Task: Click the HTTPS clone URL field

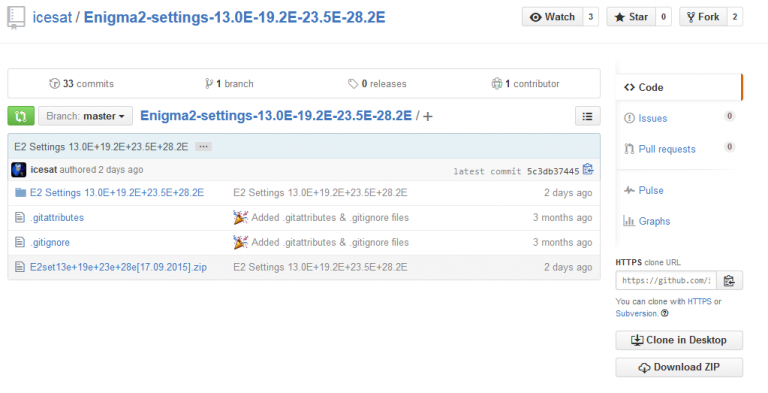Action: pyautogui.click(x=666, y=281)
